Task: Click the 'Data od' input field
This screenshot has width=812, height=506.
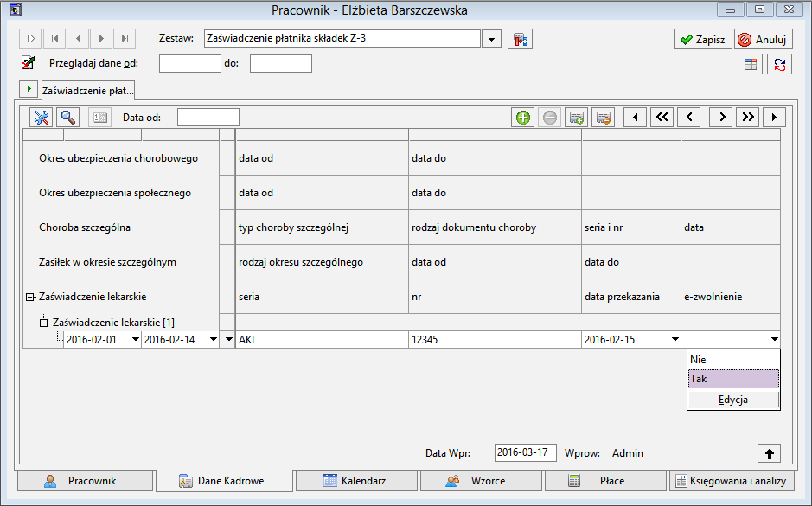Action: (208, 118)
